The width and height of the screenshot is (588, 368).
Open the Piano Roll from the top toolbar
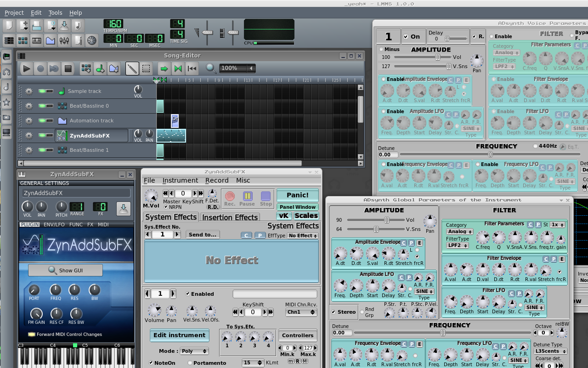(37, 40)
